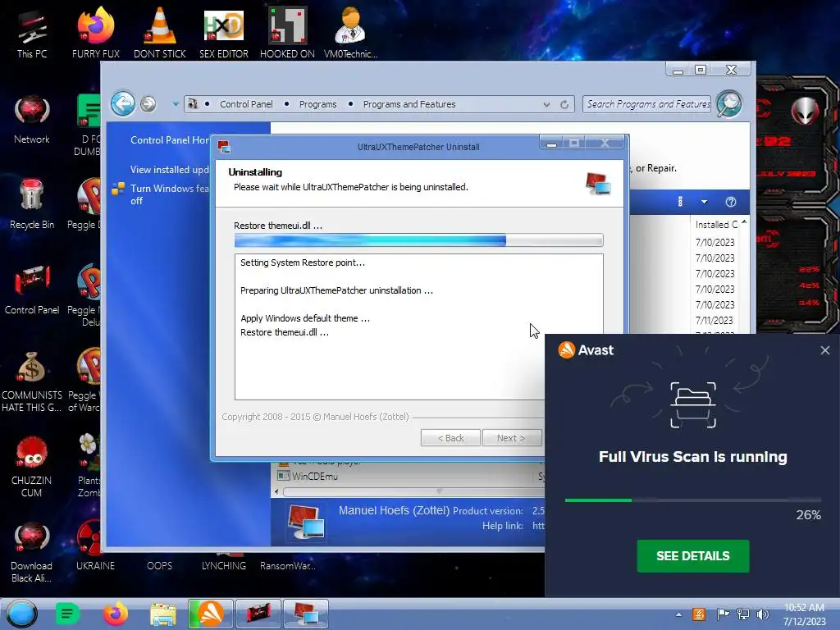Click the 7/11/2023 install date cell
The width and height of the screenshot is (840, 630).
coord(714,321)
